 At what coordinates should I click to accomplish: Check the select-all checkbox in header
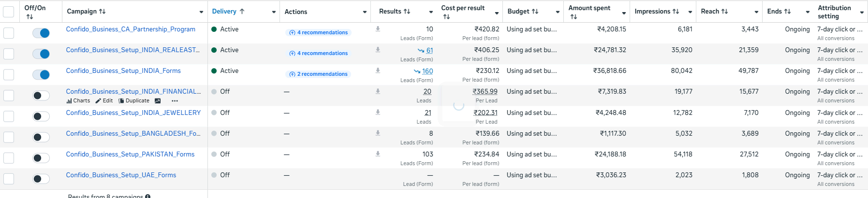tap(9, 12)
